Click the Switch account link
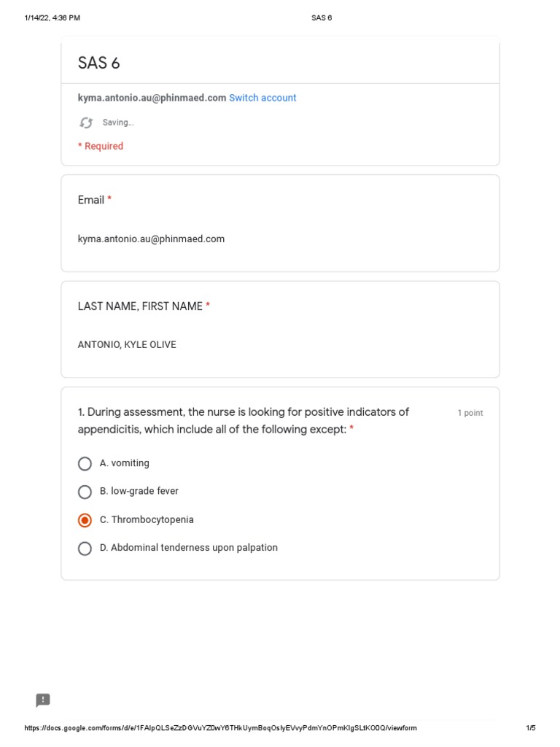The height and width of the screenshot is (747, 560). click(x=262, y=98)
